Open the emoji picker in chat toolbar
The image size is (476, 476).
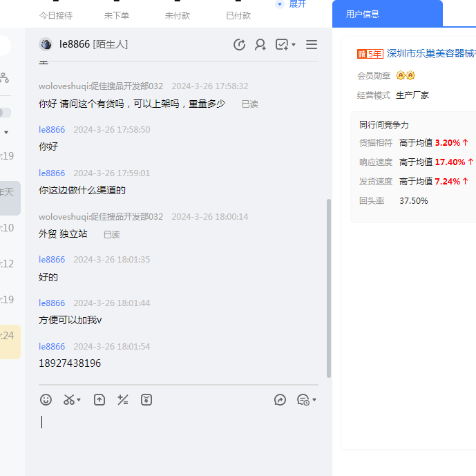pyautogui.click(x=46, y=400)
